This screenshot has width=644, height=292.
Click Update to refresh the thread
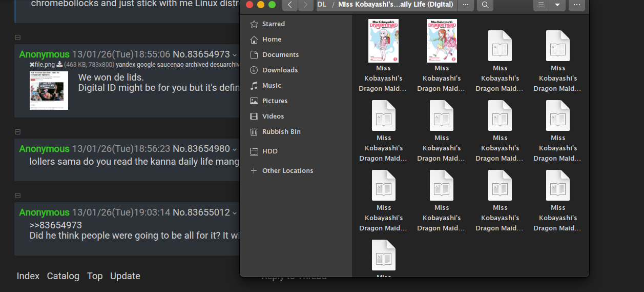pos(125,276)
